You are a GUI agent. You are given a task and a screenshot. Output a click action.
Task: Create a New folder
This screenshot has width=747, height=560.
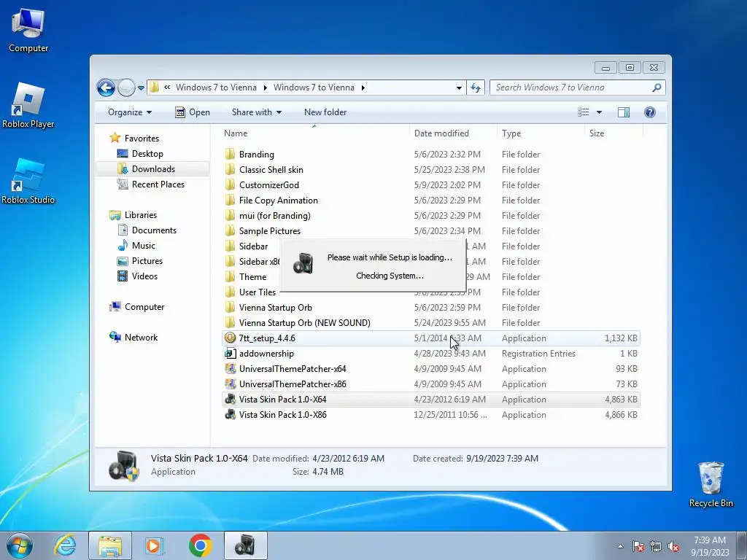(325, 112)
